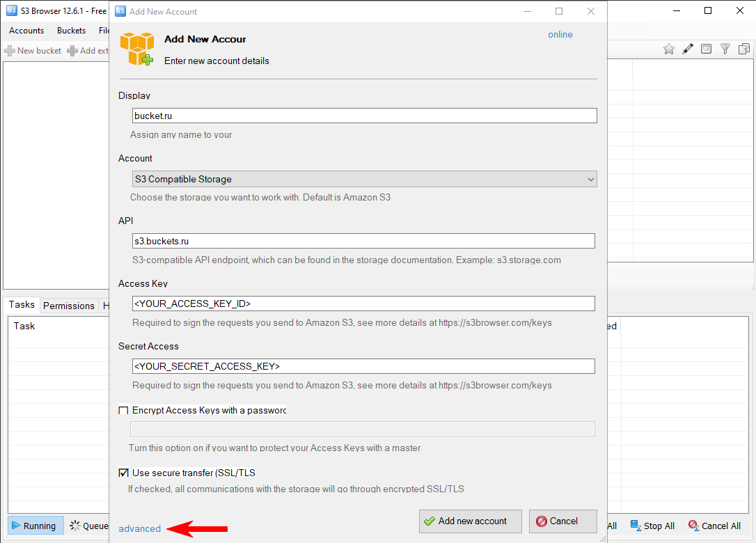This screenshot has height=543, width=756.
Task: Focus the Access Key ID input field
Action: click(x=363, y=304)
